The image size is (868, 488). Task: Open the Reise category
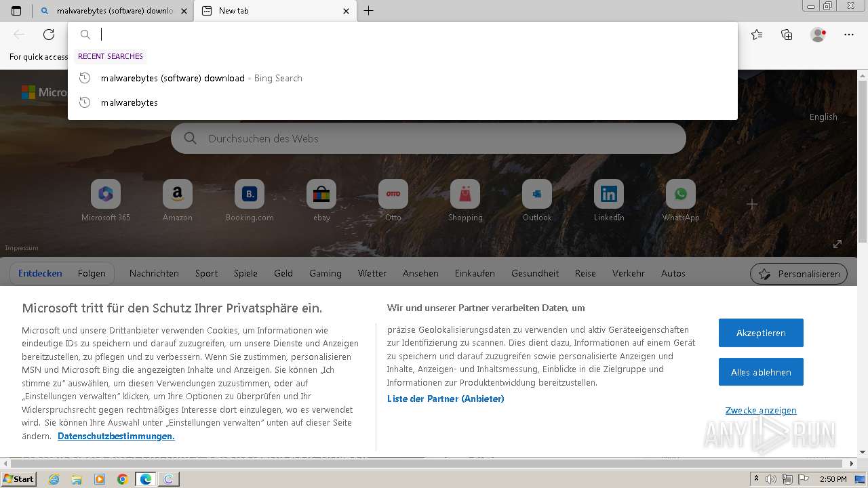click(585, 274)
